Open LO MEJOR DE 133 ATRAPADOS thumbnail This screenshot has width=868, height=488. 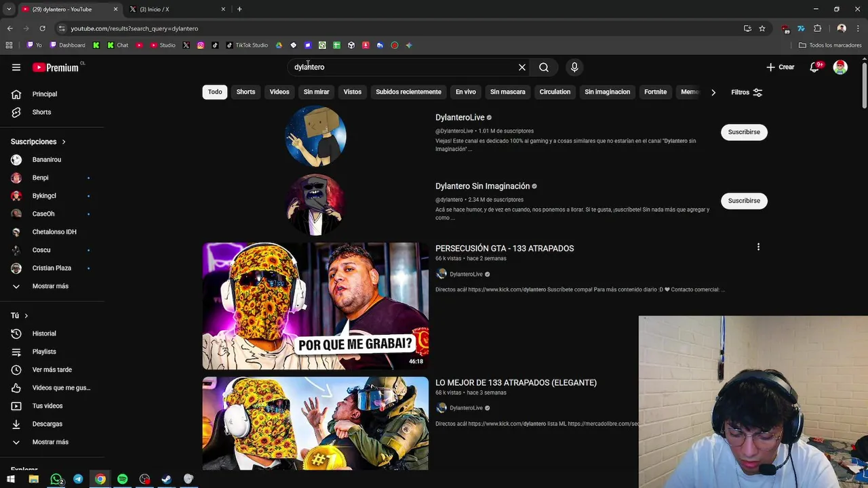[x=315, y=424]
